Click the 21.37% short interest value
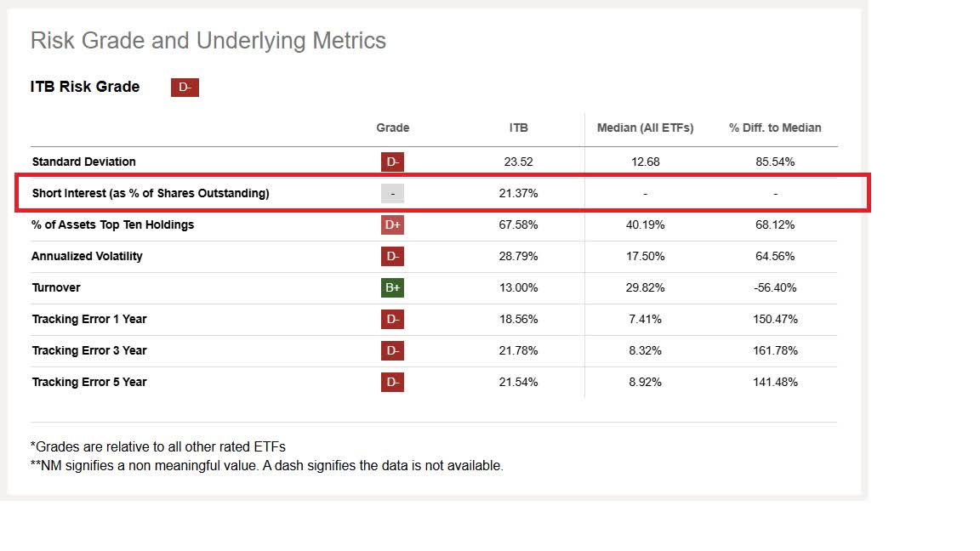 [x=518, y=193]
